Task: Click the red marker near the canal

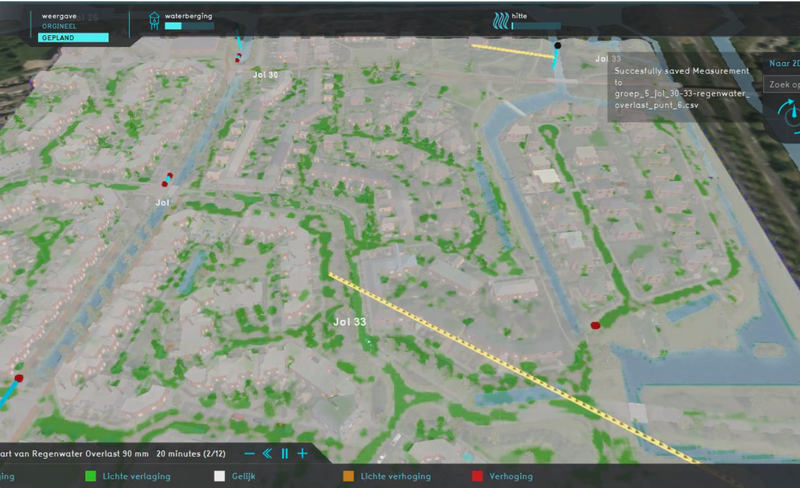Action: (x=596, y=325)
